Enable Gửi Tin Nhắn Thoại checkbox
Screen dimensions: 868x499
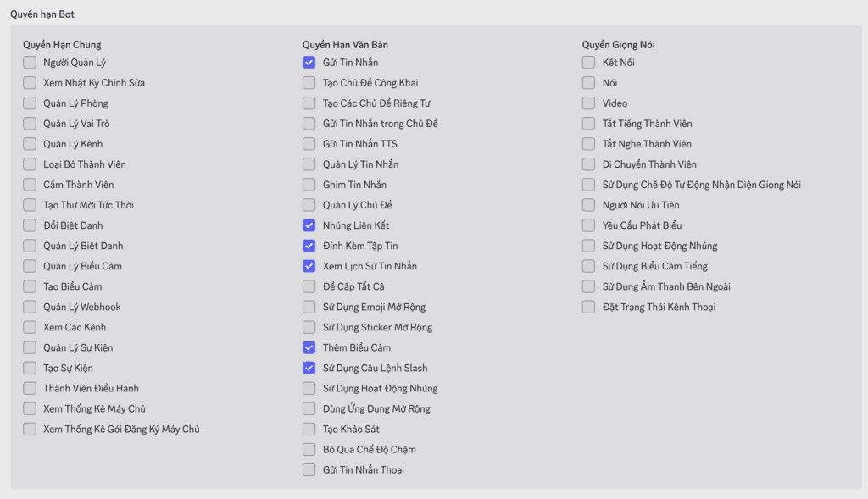(x=309, y=469)
